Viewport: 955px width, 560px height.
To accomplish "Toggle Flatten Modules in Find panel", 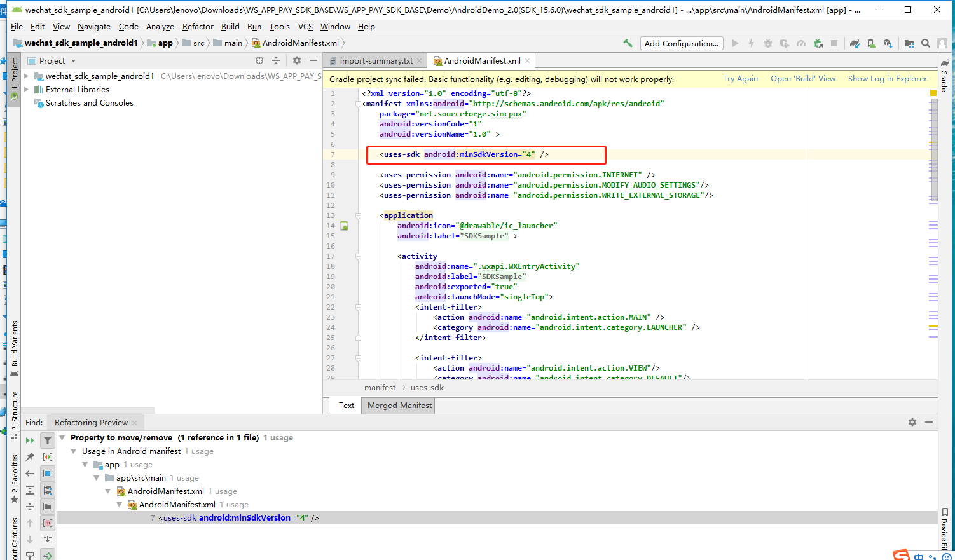I will tap(48, 490).
